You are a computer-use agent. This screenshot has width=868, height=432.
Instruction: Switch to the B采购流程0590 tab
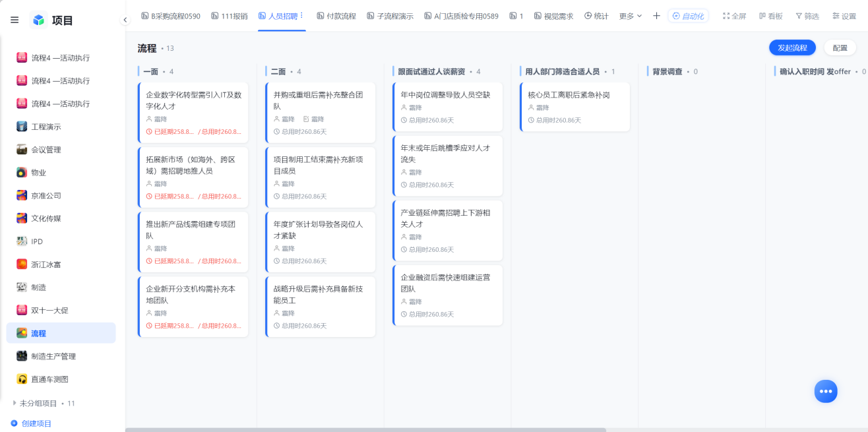pos(171,16)
